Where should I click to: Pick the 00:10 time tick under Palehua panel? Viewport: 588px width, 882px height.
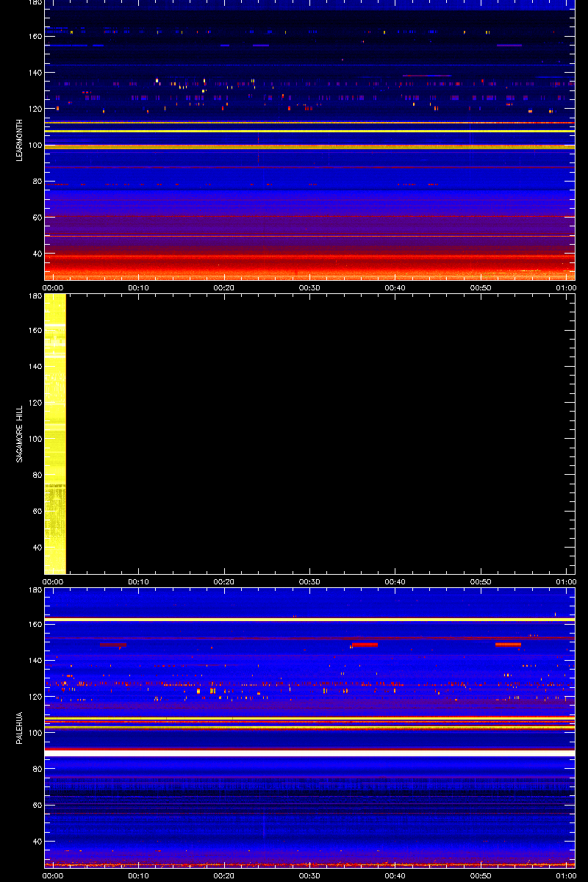coord(138,876)
